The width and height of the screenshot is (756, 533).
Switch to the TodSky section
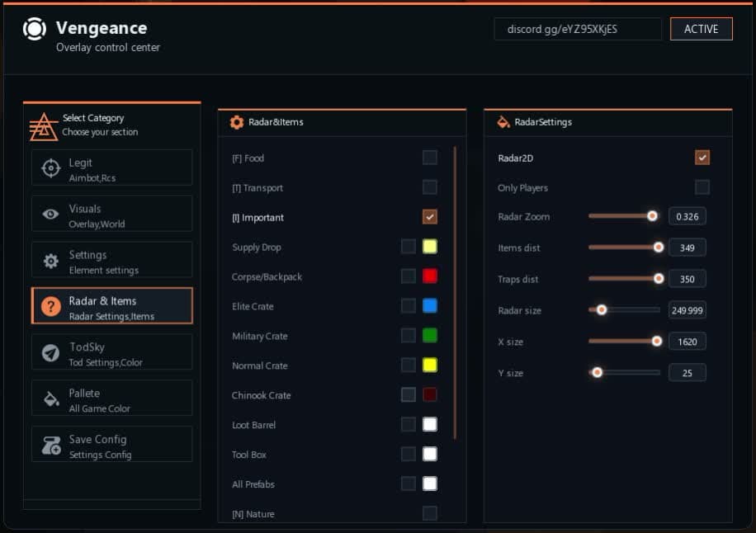coord(111,353)
